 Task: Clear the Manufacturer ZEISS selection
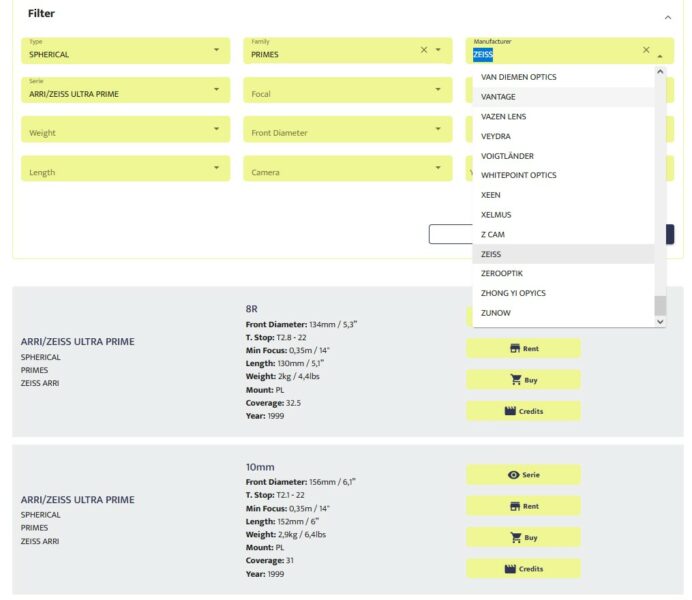(646, 50)
